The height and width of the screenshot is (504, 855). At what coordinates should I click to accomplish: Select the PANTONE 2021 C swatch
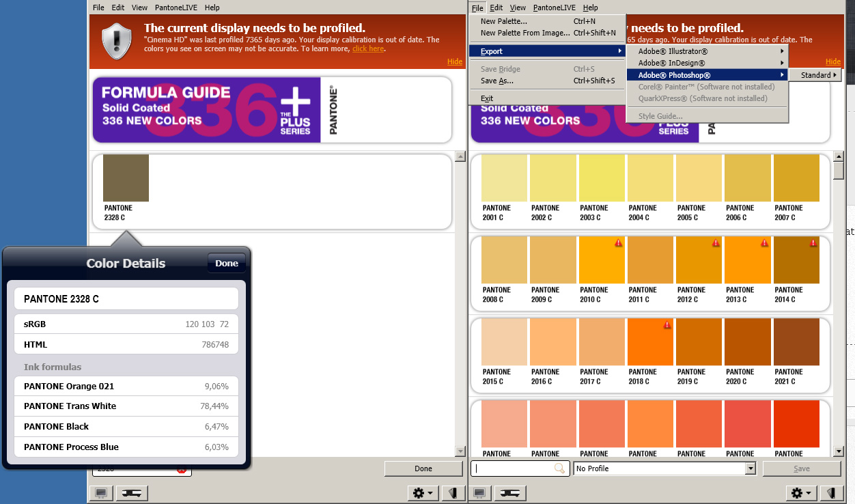tap(796, 342)
